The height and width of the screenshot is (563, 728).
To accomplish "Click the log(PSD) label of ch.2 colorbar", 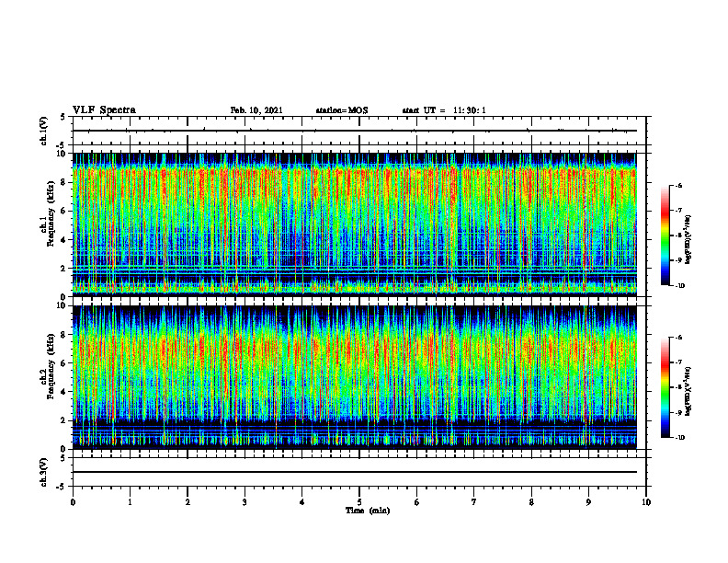I will click(688, 390).
